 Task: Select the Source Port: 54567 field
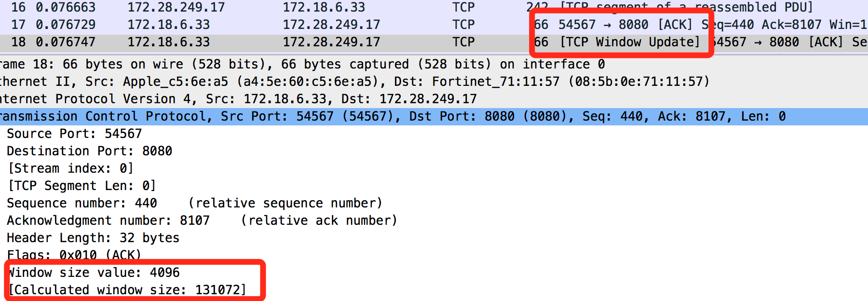74,134
